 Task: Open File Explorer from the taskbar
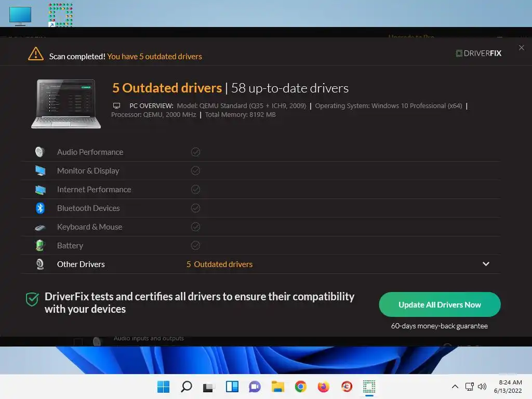[x=278, y=387]
